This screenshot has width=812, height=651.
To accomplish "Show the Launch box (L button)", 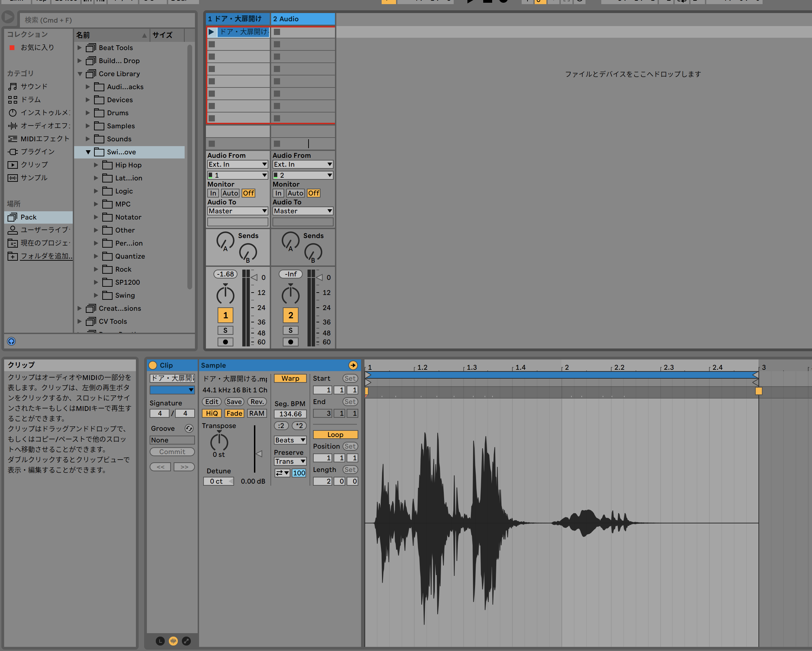I will 160,641.
